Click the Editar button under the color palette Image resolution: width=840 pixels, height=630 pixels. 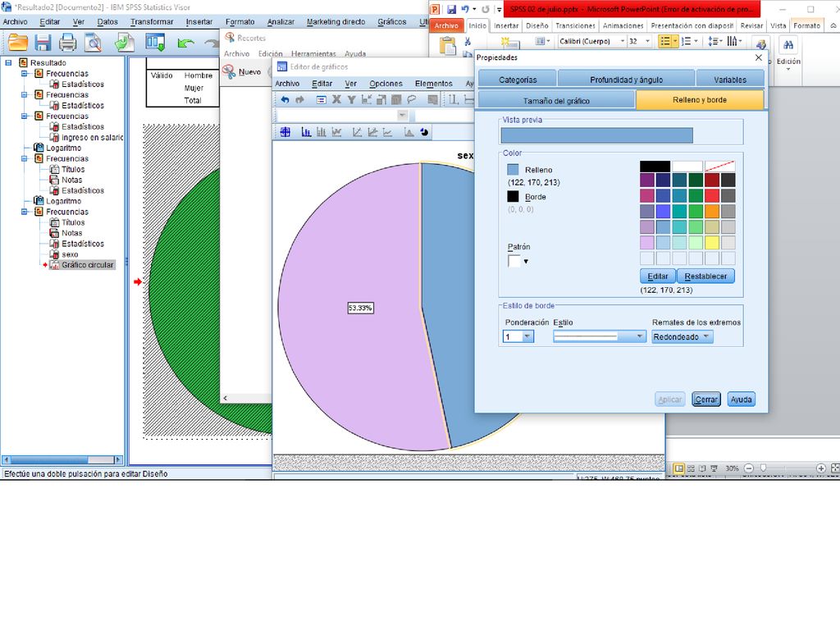[x=657, y=276]
